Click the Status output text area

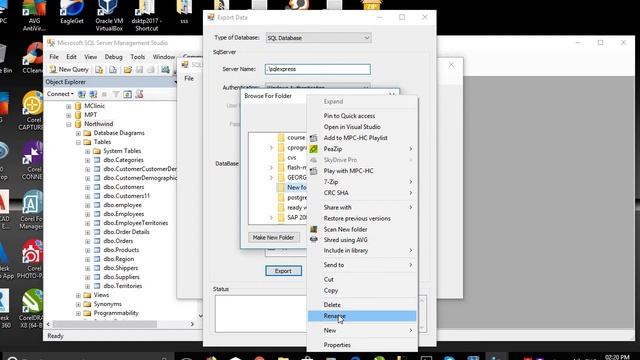[260, 314]
